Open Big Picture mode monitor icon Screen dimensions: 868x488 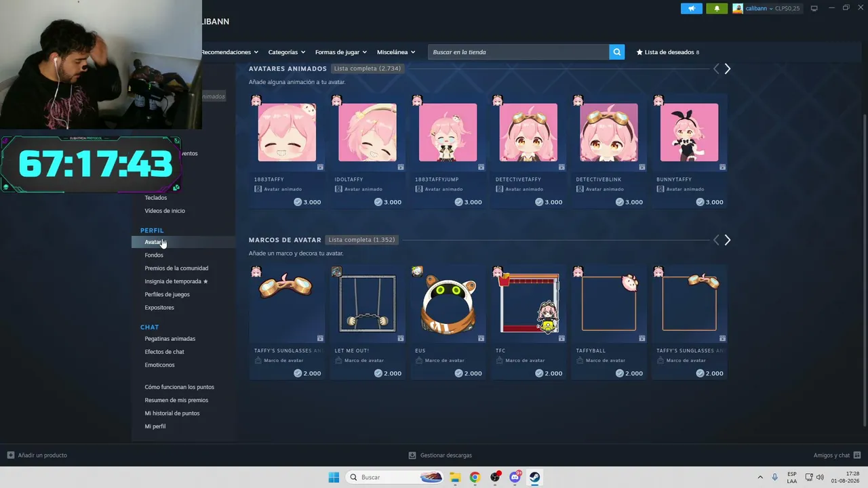pyautogui.click(x=814, y=8)
